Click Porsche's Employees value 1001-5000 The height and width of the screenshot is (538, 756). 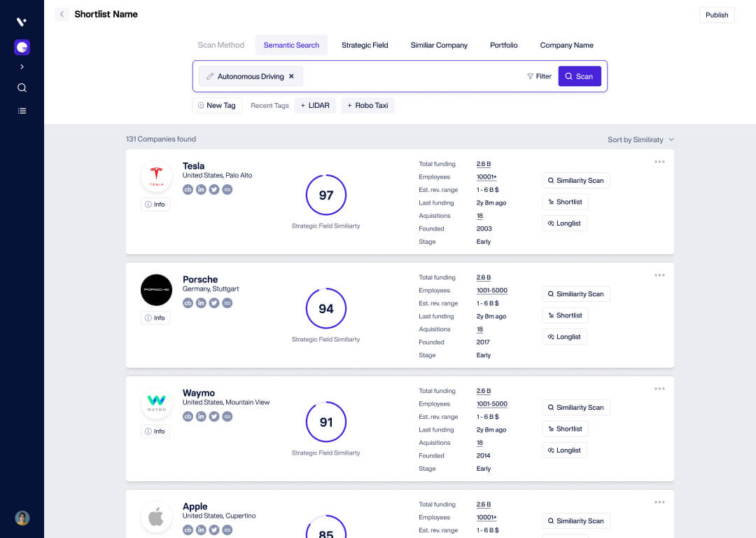pyautogui.click(x=492, y=291)
